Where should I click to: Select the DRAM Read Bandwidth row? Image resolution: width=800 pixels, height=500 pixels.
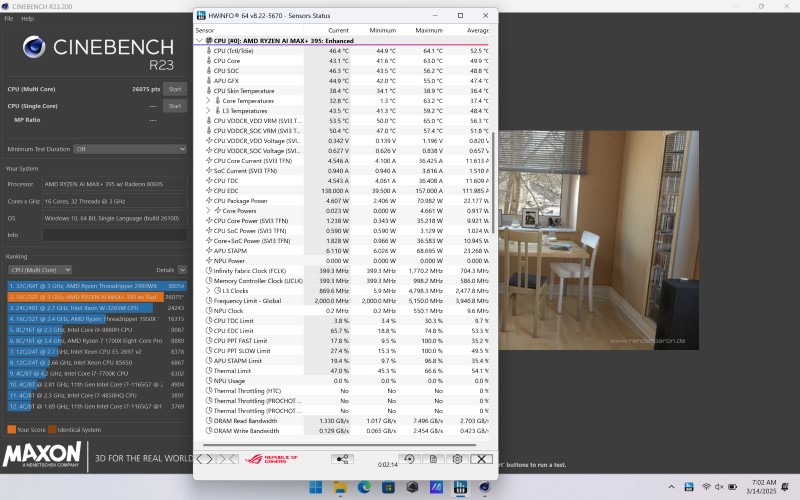click(342, 421)
